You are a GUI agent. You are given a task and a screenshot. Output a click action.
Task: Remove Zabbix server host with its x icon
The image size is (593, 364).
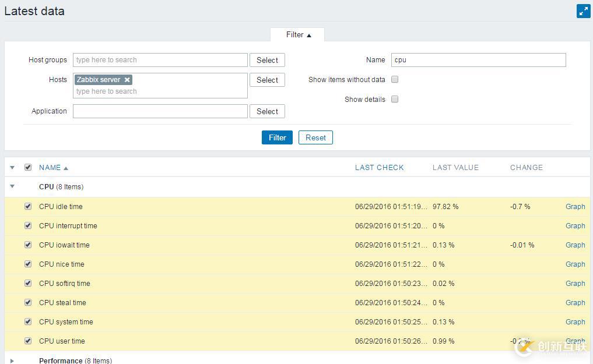[127, 80]
